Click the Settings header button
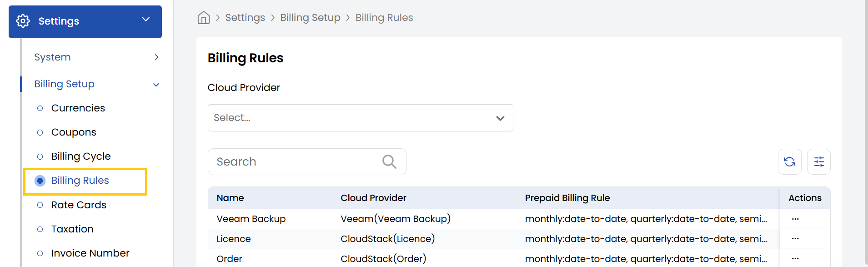 (x=85, y=22)
